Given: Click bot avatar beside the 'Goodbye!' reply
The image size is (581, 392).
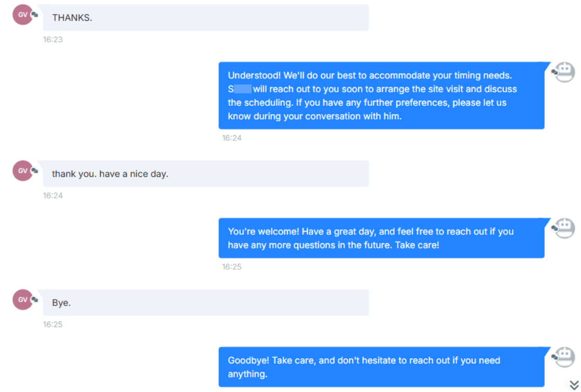Looking at the screenshot, I should coord(564,357).
